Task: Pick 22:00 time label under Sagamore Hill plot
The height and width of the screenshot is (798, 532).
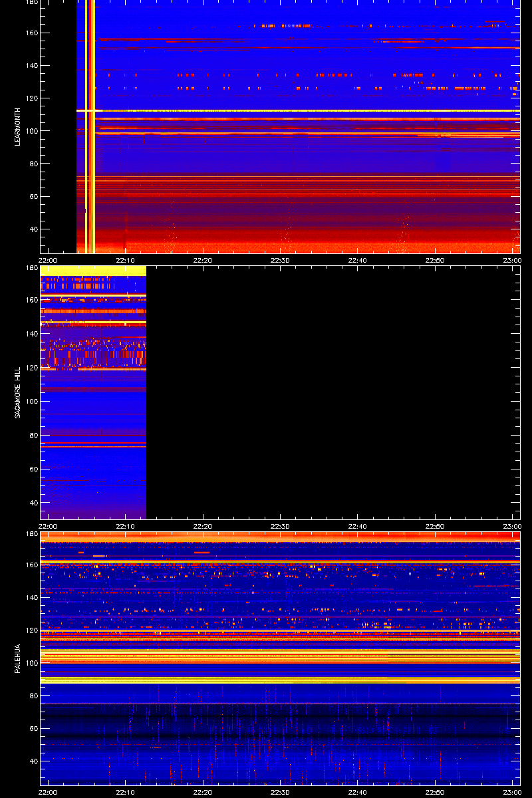Action: pyautogui.click(x=48, y=526)
